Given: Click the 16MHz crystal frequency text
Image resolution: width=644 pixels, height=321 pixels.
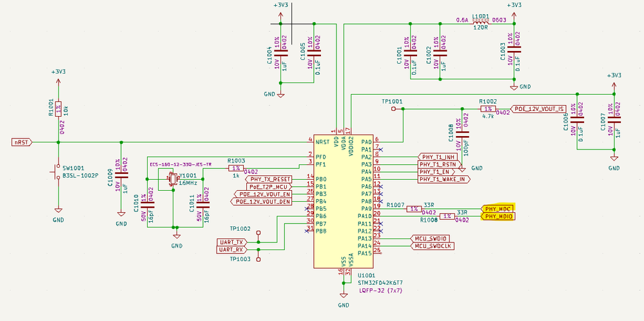Looking at the screenshot, I should click(x=188, y=182).
